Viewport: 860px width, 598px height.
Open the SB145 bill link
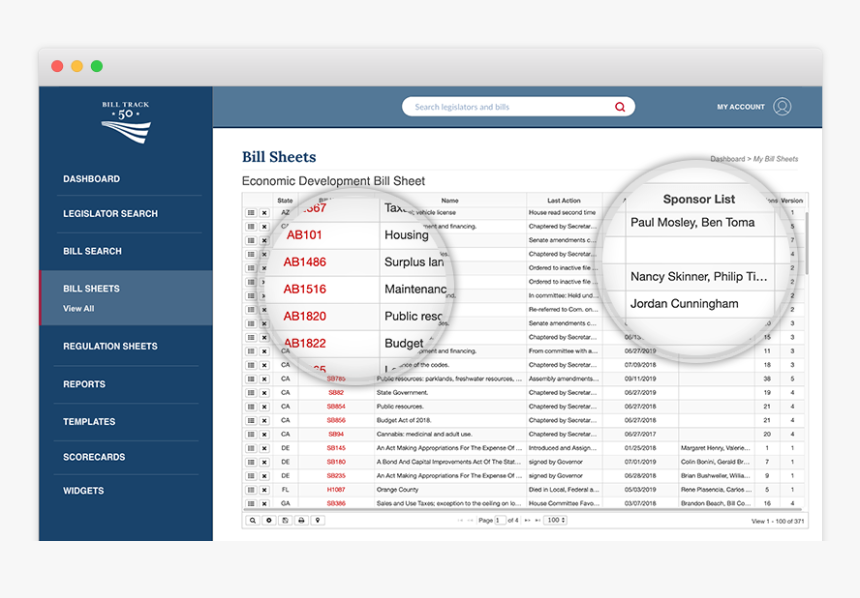click(336, 448)
